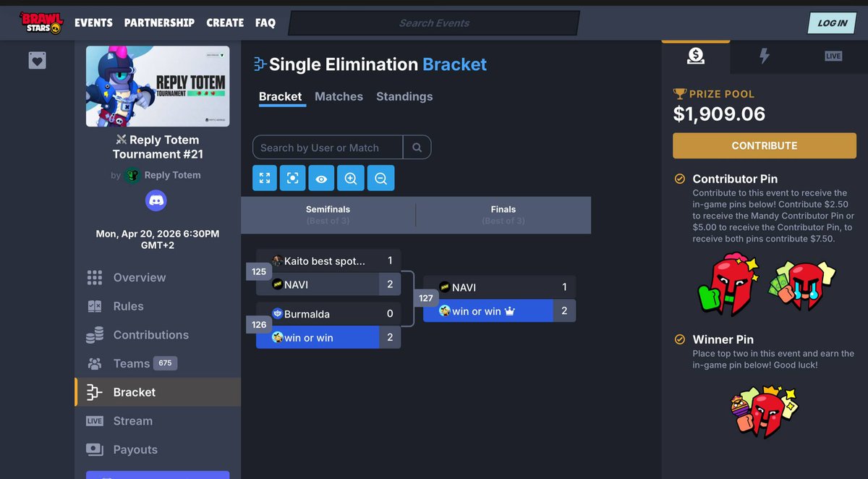Click the Contributor Pin heading

(x=735, y=179)
